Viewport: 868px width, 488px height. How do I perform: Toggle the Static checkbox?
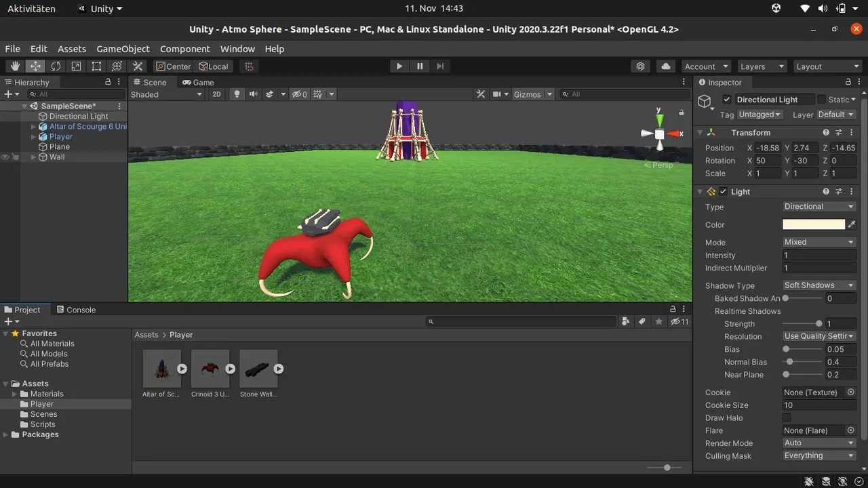click(x=821, y=100)
